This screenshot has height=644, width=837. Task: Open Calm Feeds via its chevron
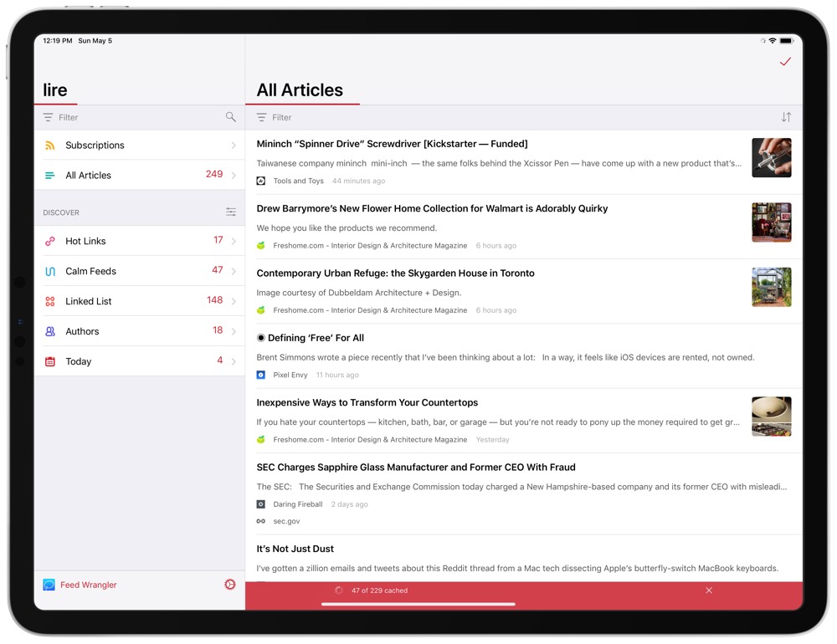pos(234,271)
